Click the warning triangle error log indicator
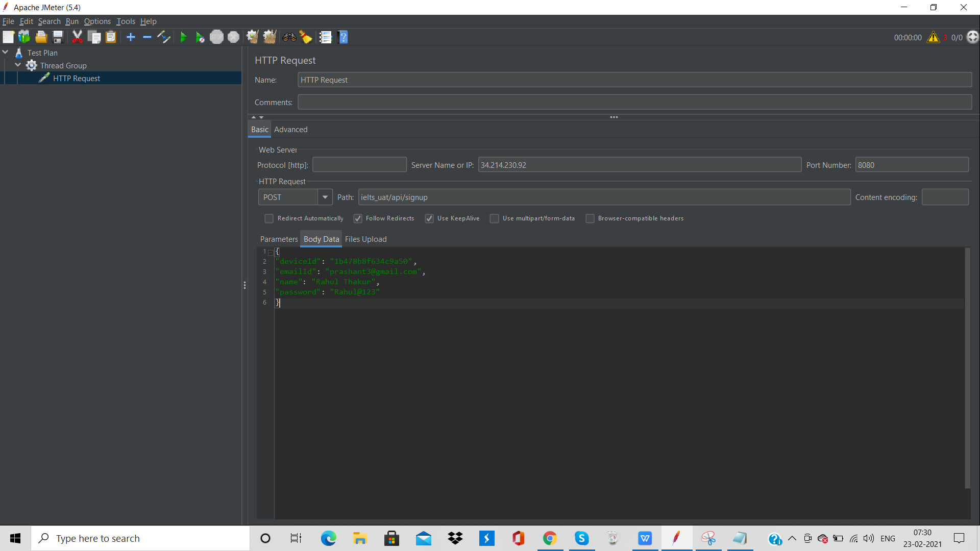The image size is (980, 551). (x=933, y=37)
